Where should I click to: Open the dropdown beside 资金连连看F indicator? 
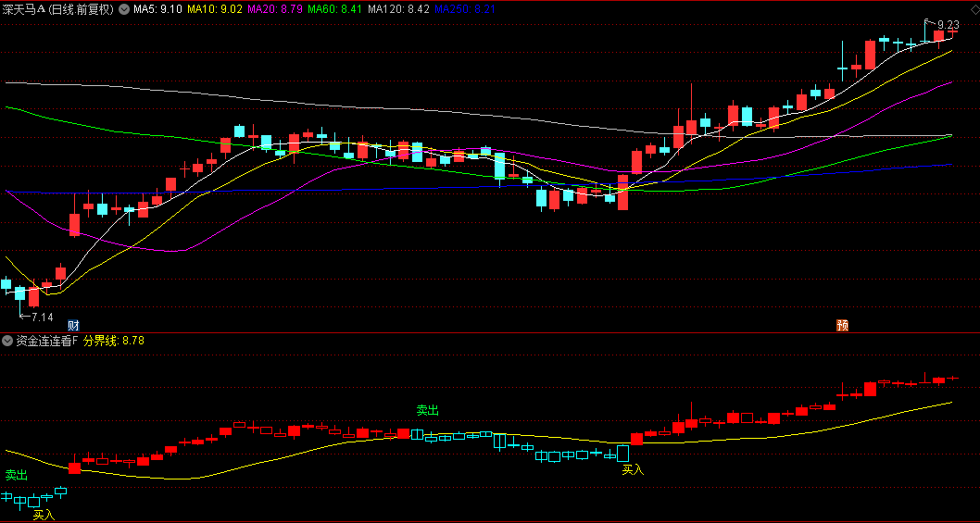(x=7, y=341)
